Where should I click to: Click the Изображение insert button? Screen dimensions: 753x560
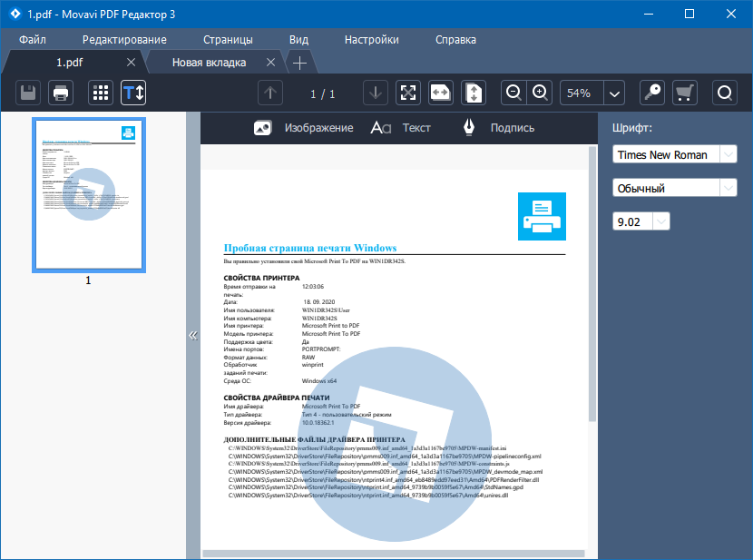click(x=304, y=128)
